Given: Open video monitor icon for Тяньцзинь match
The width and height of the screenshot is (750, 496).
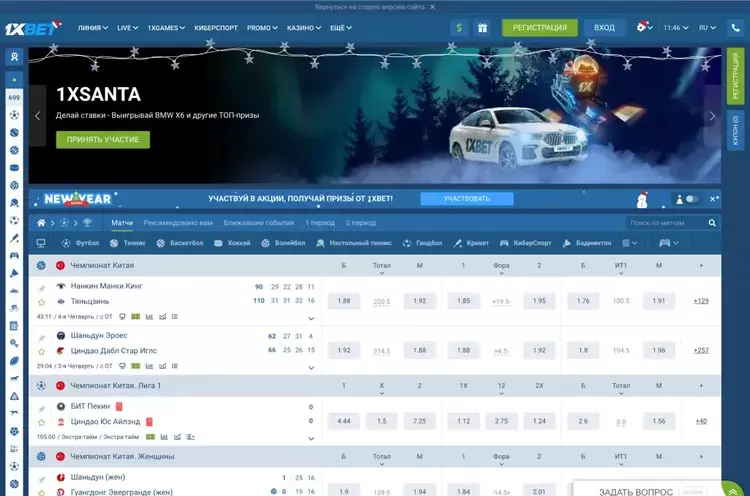Looking at the screenshot, I should point(122,317).
